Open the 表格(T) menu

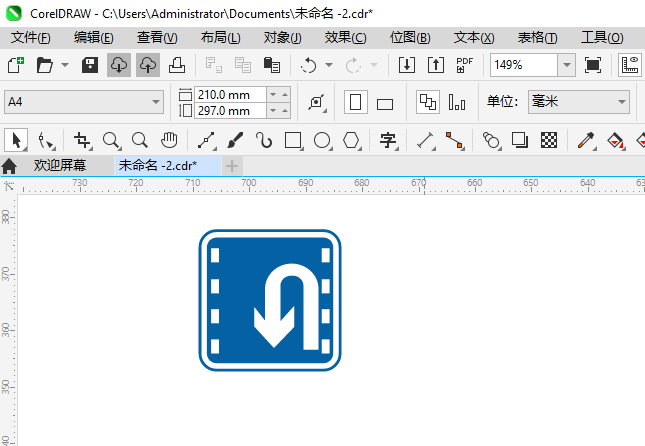click(x=538, y=38)
